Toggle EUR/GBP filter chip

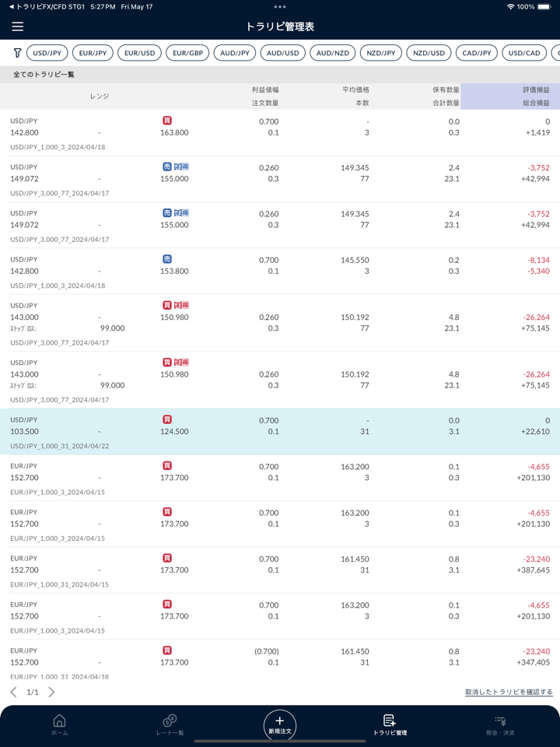tap(188, 53)
